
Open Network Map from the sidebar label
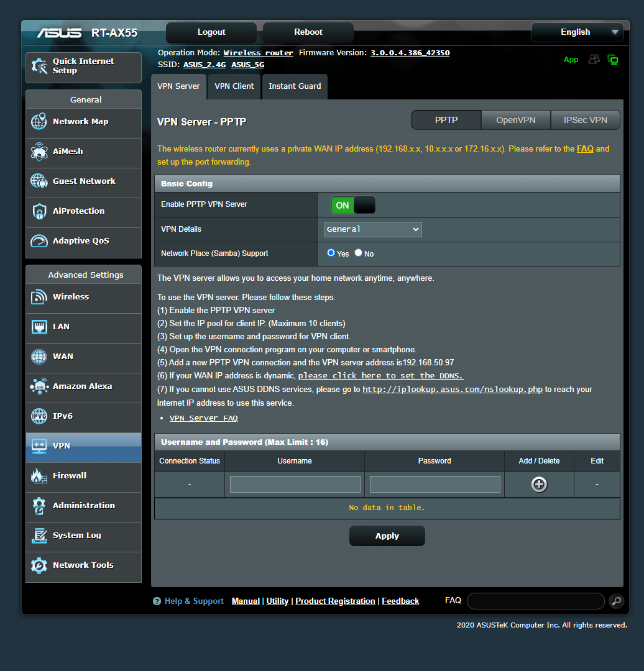tap(81, 122)
